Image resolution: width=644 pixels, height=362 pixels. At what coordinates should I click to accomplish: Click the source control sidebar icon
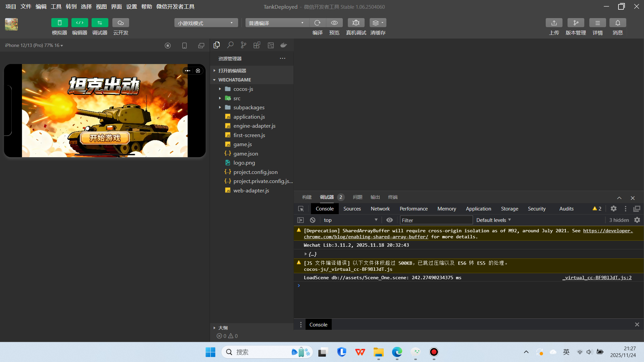[x=244, y=45]
